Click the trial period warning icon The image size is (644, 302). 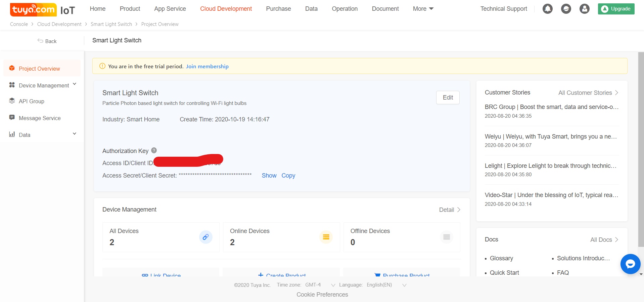point(102,66)
